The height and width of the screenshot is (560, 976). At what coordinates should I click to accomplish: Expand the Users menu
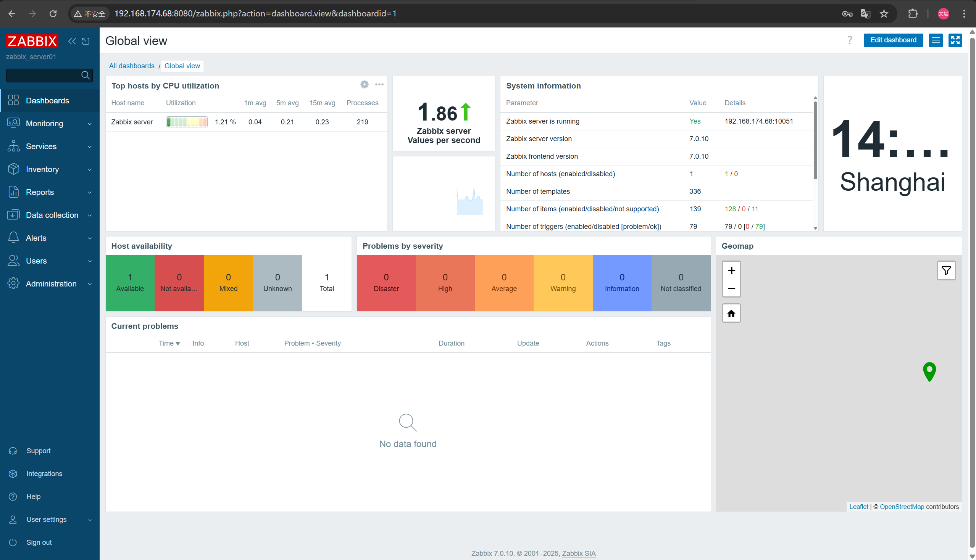pos(50,261)
